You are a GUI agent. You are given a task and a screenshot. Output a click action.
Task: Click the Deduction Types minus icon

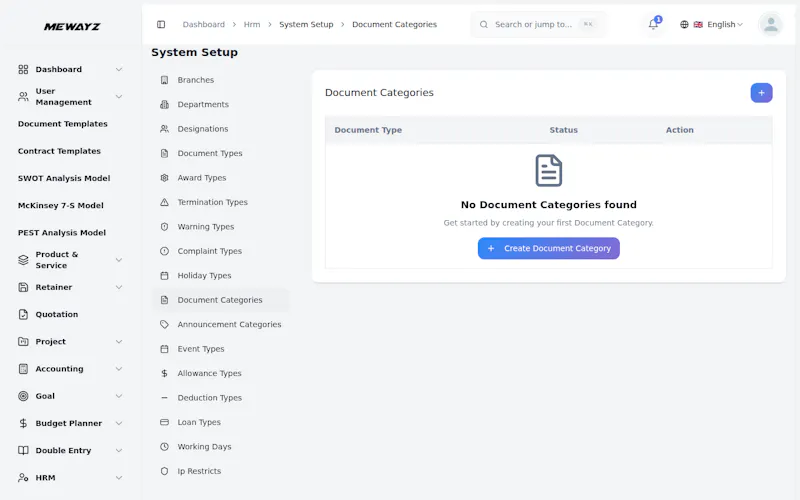[x=164, y=398]
